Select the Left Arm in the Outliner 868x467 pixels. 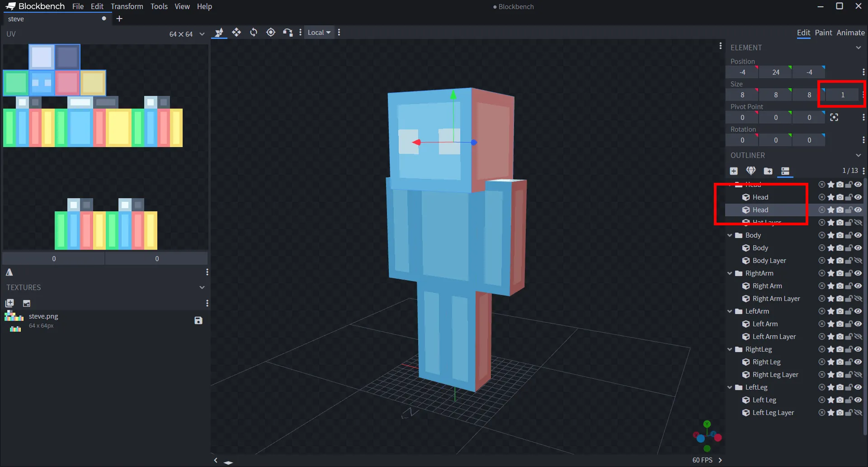pyautogui.click(x=765, y=324)
